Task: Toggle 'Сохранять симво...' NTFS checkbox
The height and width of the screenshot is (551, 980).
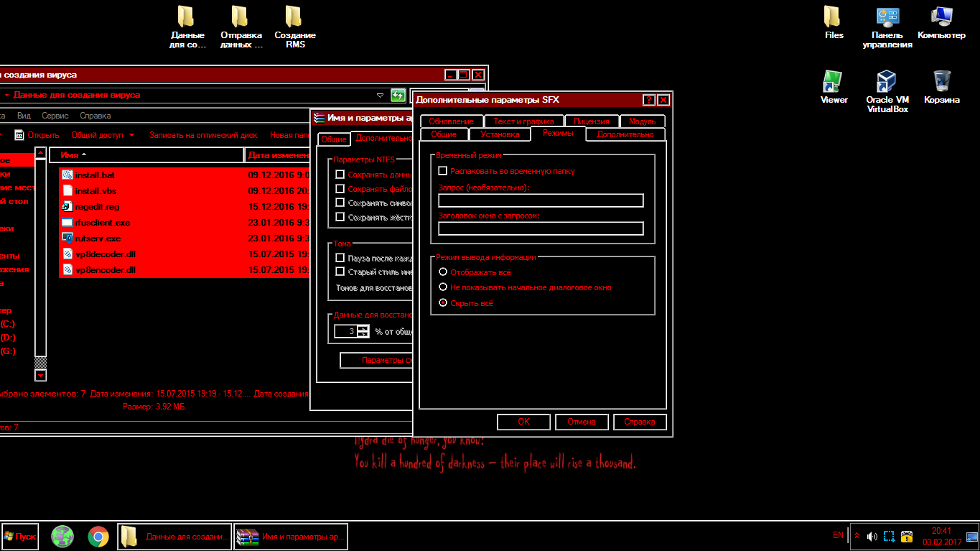Action: point(340,203)
